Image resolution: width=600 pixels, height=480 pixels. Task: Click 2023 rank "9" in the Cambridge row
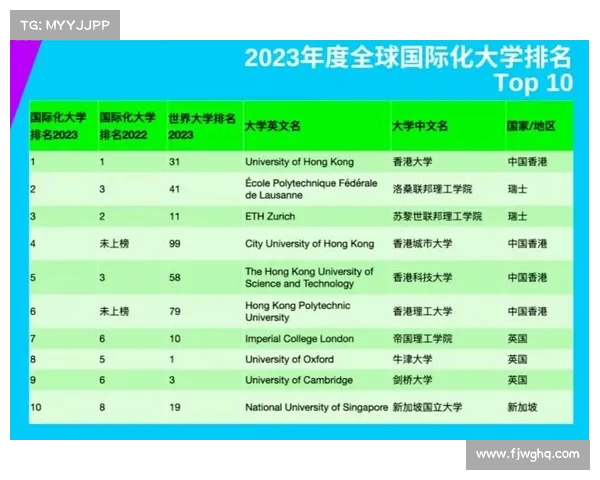33,380
